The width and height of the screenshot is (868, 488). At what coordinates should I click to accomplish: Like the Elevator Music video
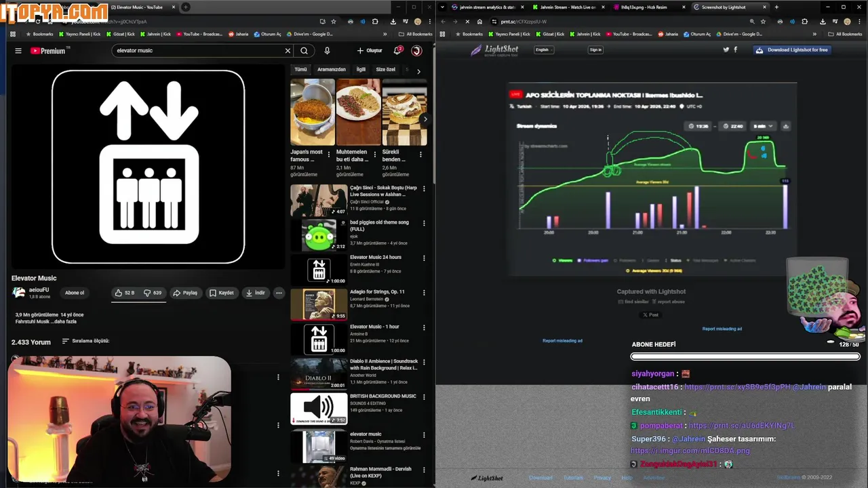click(124, 293)
